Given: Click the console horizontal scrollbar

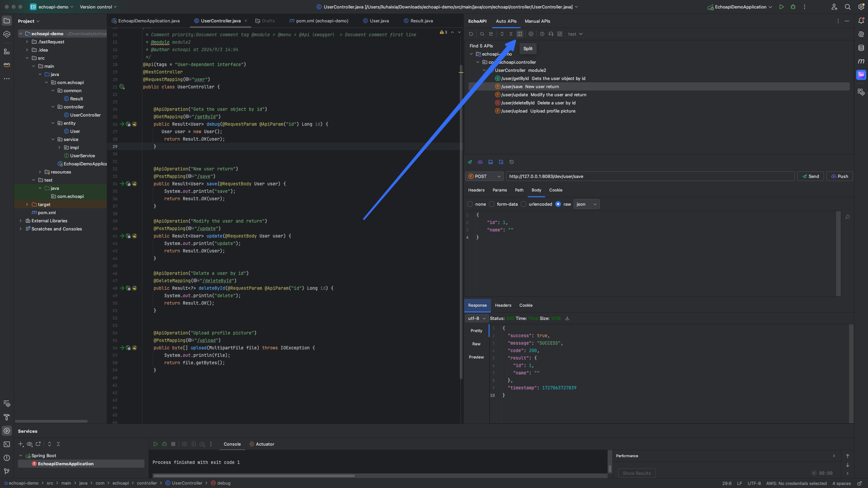Looking at the screenshot, I should click(254, 475).
